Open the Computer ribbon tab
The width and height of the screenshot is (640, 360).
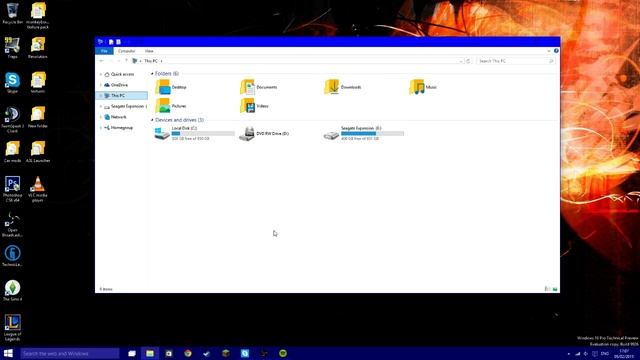point(127,51)
